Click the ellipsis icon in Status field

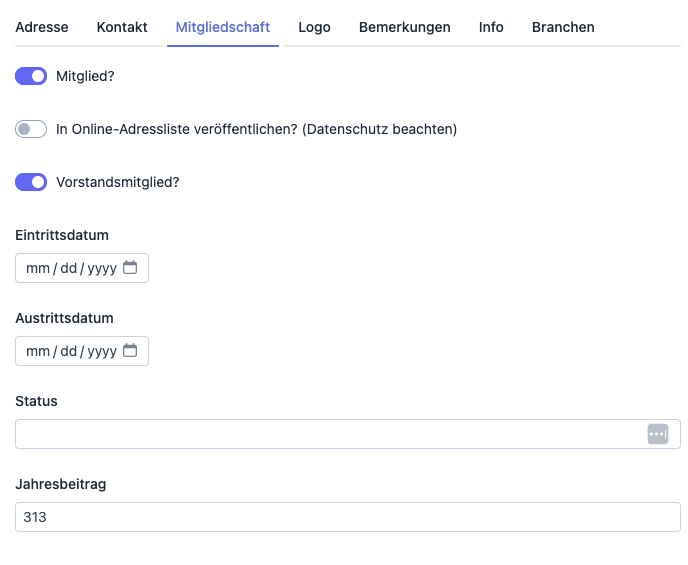coord(657,434)
